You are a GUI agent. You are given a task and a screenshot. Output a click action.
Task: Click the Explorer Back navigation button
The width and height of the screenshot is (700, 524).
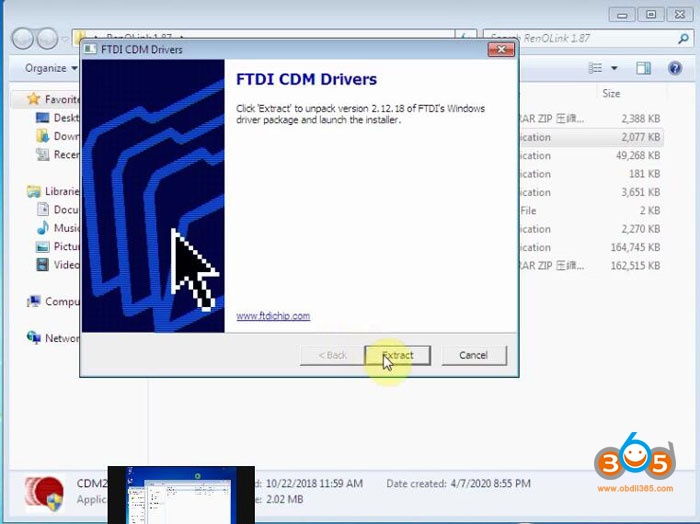point(23,38)
